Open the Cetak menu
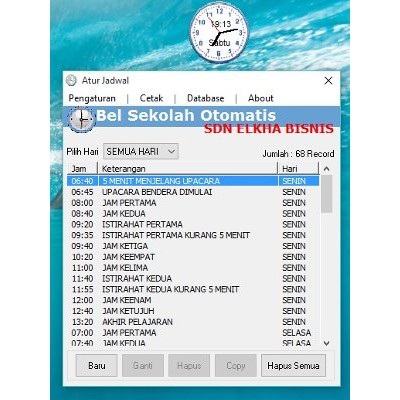The width and height of the screenshot is (400, 400). (x=151, y=98)
